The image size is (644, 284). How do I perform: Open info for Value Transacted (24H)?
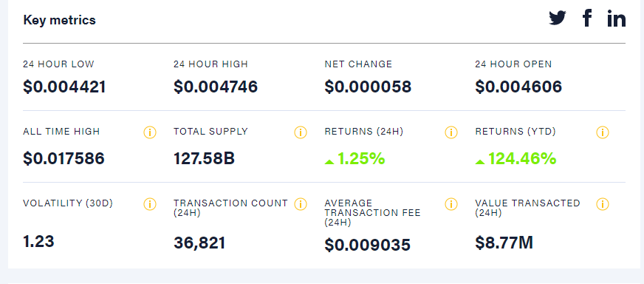(x=602, y=204)
